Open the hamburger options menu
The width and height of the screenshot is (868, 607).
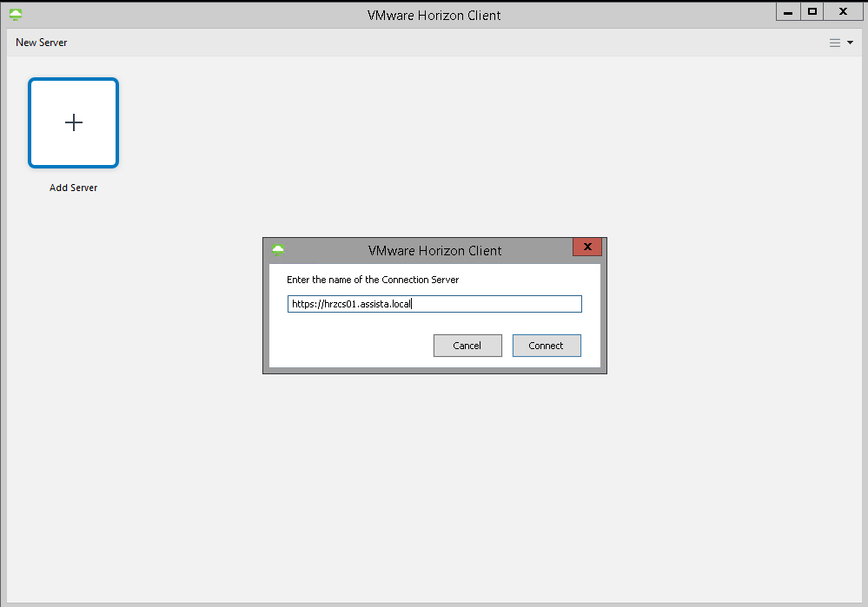coord(840,43)
